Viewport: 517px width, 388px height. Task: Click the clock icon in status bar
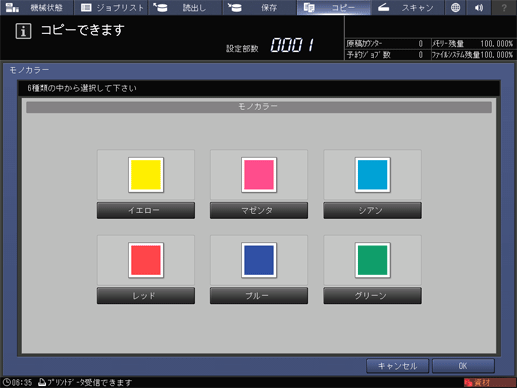click(6, 382)
